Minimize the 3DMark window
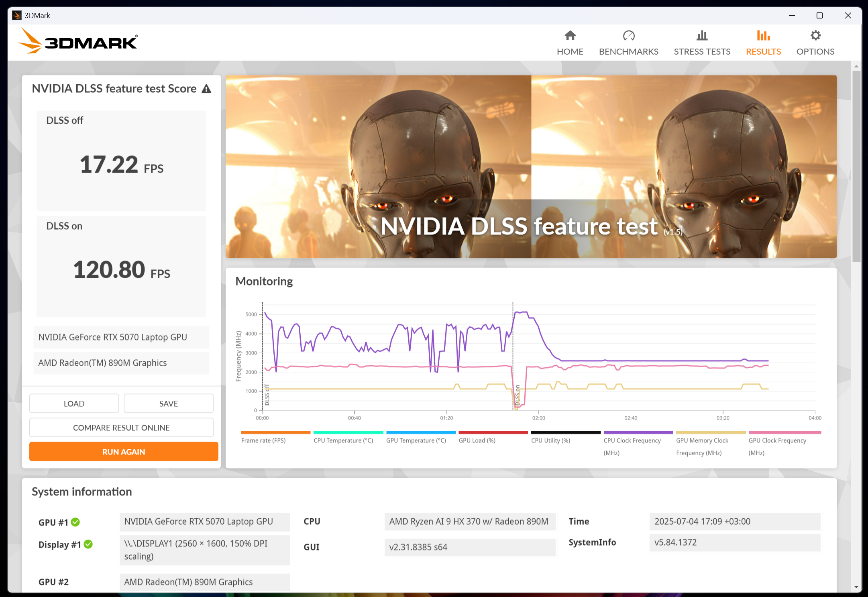The height and width of the screenshot is (597, 868). (792, 15)
